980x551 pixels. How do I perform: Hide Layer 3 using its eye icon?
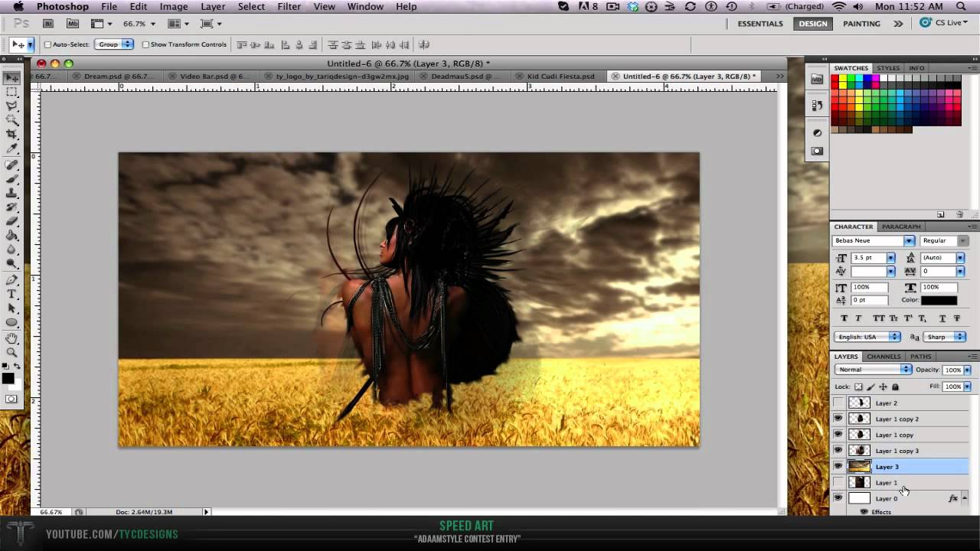tap(838, 467)
